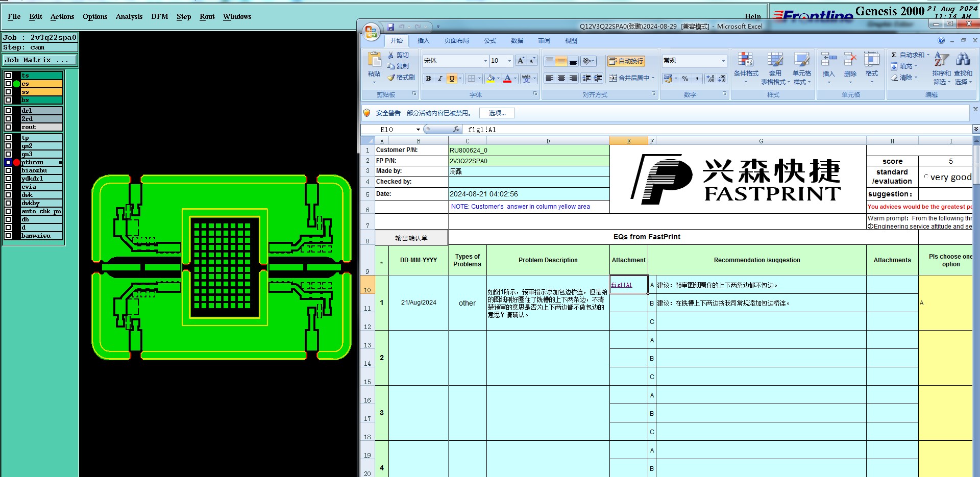
Task: Toggle italic formatting in Excel
Action: pyautogui.click(x=439, y=79)
